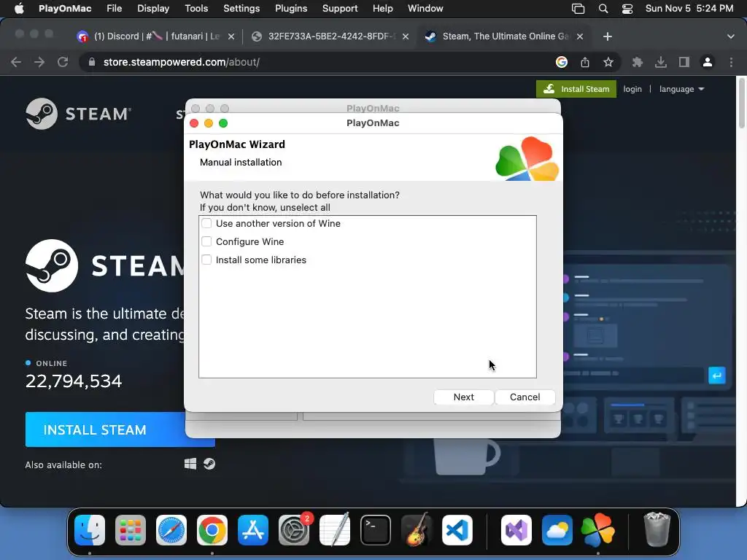
Task: Open the Settings menu
Action: click(x=241, y=9)
